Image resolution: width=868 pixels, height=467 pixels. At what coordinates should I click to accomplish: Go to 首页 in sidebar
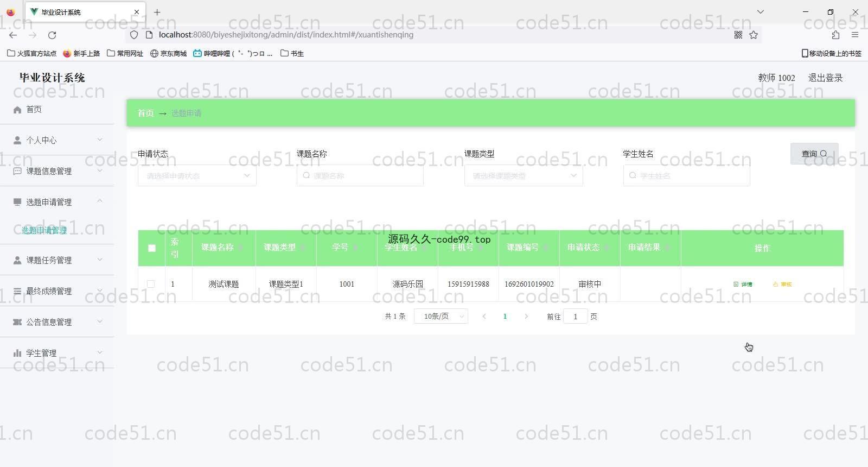coord(34,109)
